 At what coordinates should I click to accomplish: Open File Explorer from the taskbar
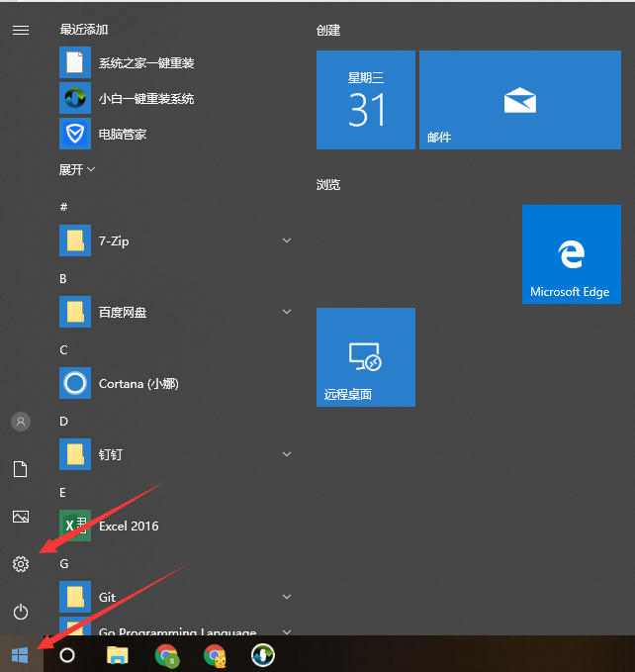pos(118,654)
